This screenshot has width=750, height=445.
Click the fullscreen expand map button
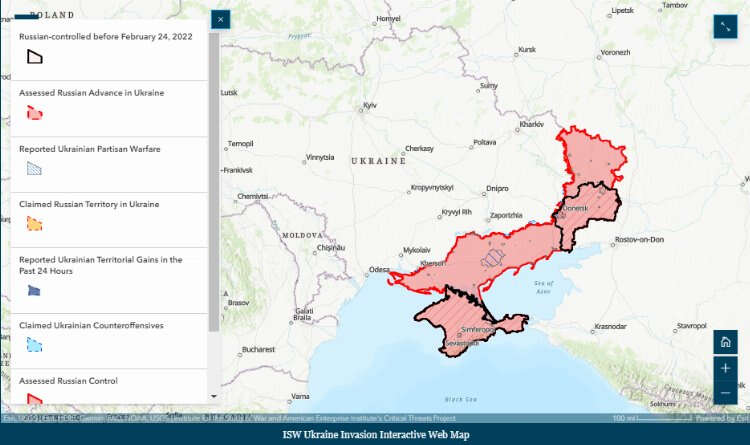coord(725,28)
